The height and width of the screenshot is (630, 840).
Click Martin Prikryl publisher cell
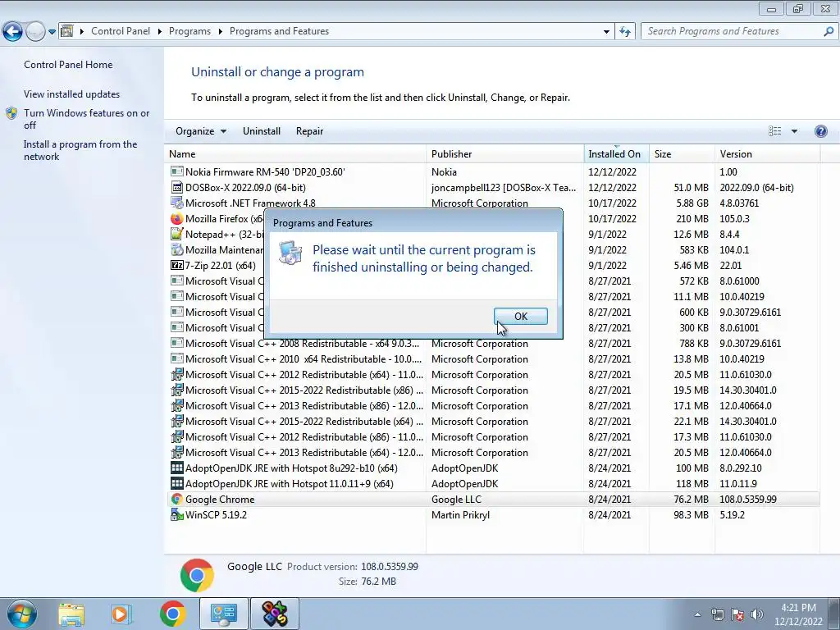coord(460,515)
